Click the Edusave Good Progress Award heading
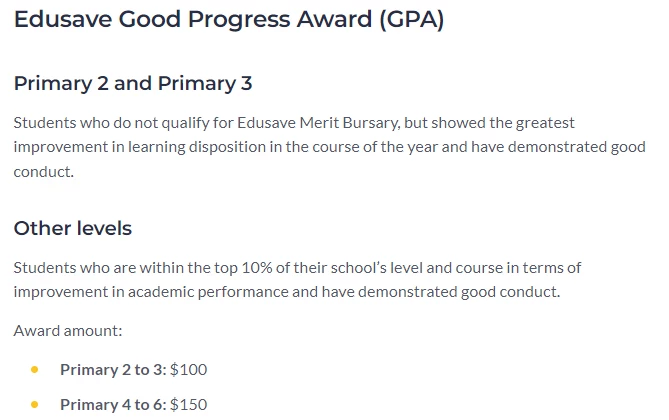Image resolution: width=669 pixels, height=420 pixels. 229,20
